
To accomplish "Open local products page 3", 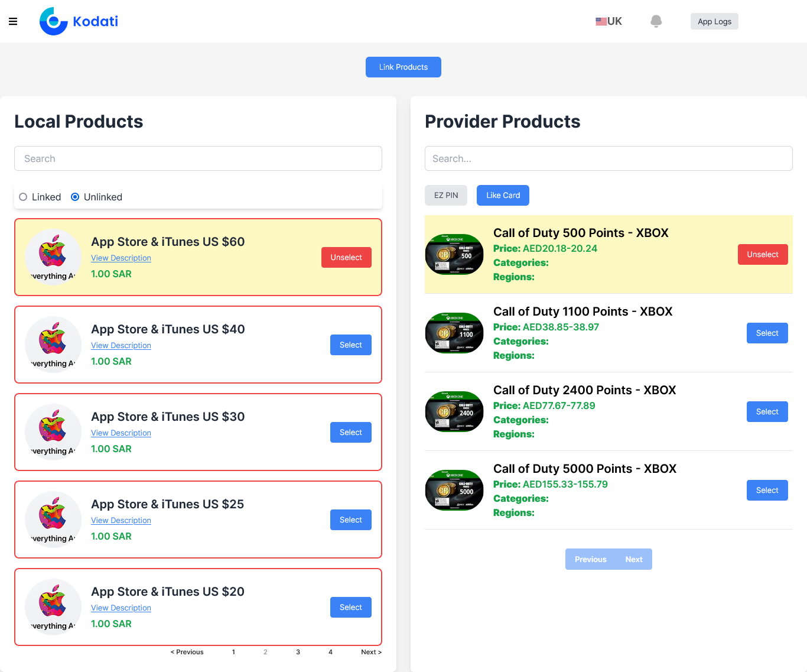I will (298, 652).
